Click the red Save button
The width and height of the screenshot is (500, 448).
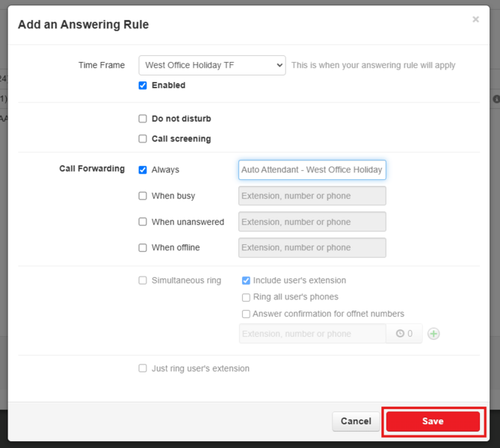pyautogui.click(x=433, y=422)
